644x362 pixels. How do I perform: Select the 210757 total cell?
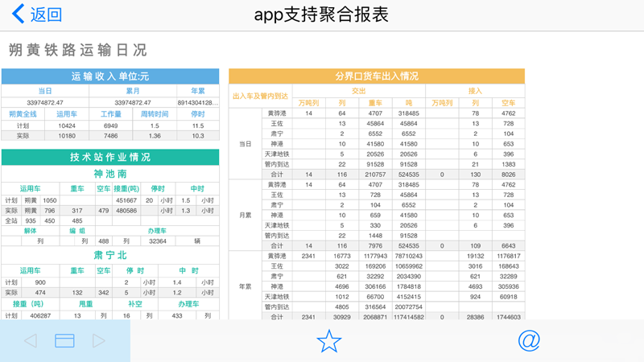[375, 175]
